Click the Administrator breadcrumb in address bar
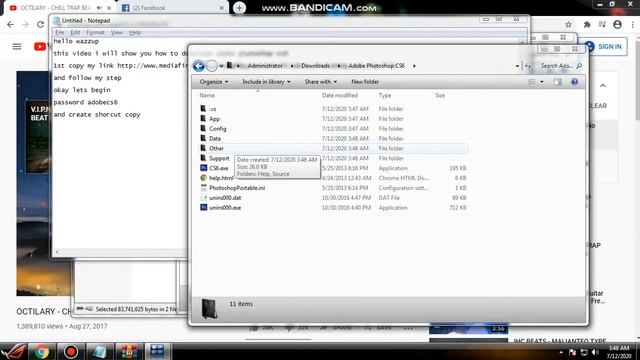This screenshot has width=640, height=360. point(265,66)
